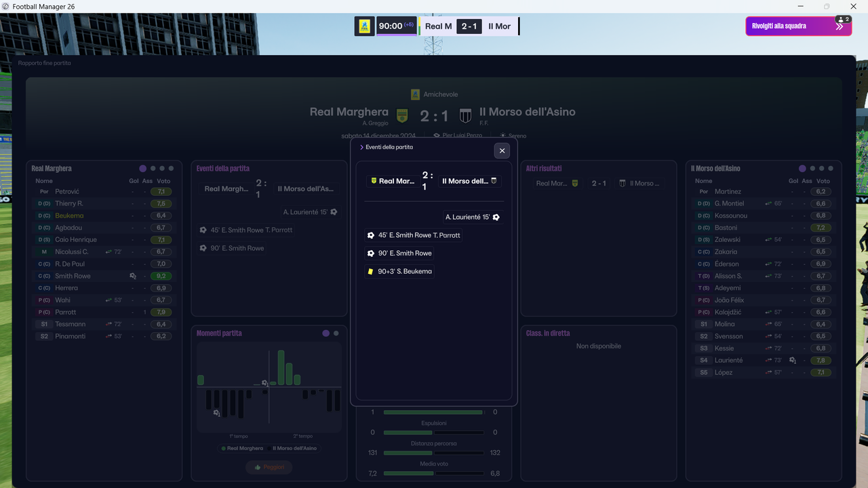This screenshot has height=488, width=868.
Task: Toggle the Il Morso dell'Asino legend in the chart
Action: tap(294, 448)
